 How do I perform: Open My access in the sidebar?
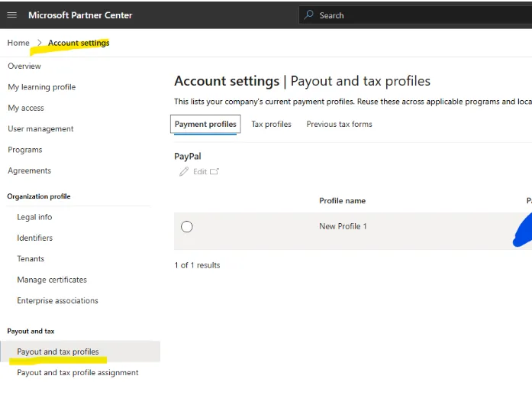tap(26, 108)
